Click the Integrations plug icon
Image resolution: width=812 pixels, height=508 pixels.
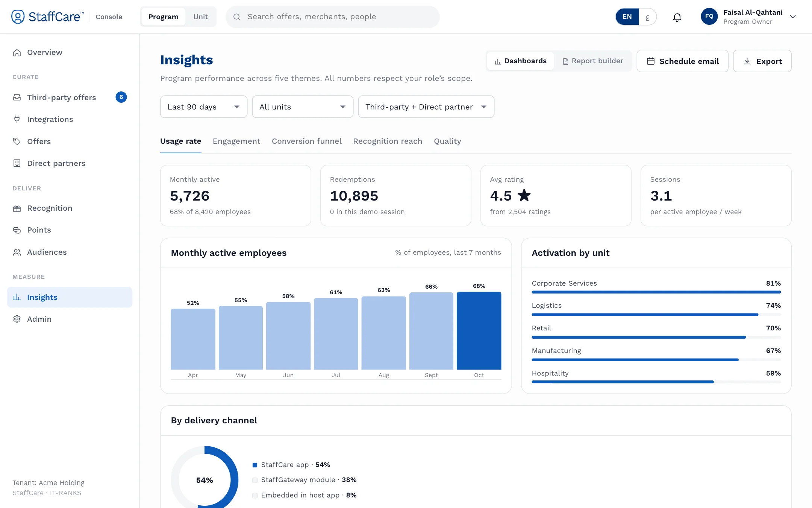coord(17,119)
